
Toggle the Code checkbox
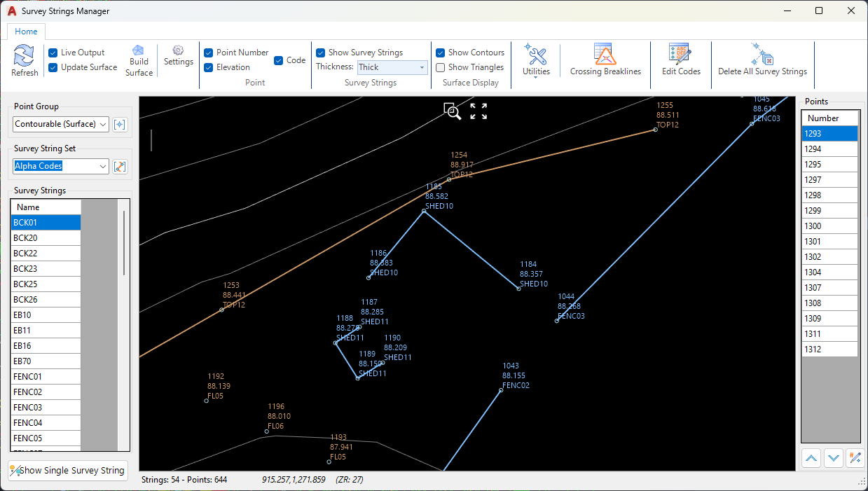(x=279, y=60)
